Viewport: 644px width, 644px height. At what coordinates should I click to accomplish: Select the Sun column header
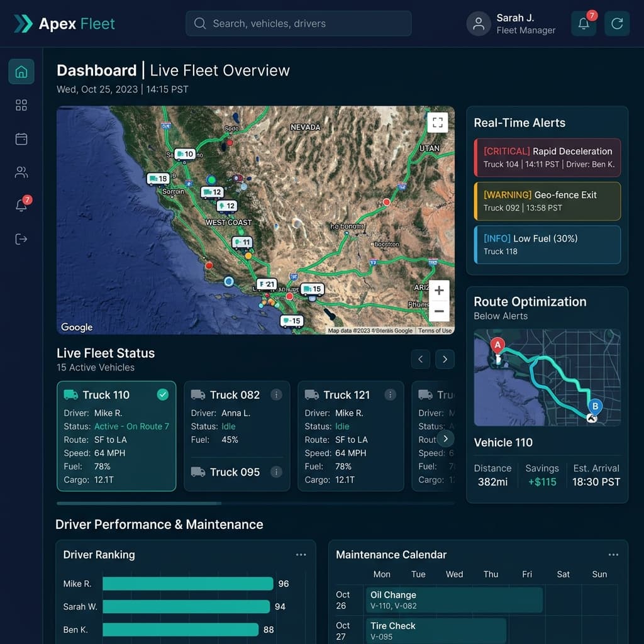[x=599, y=574]
